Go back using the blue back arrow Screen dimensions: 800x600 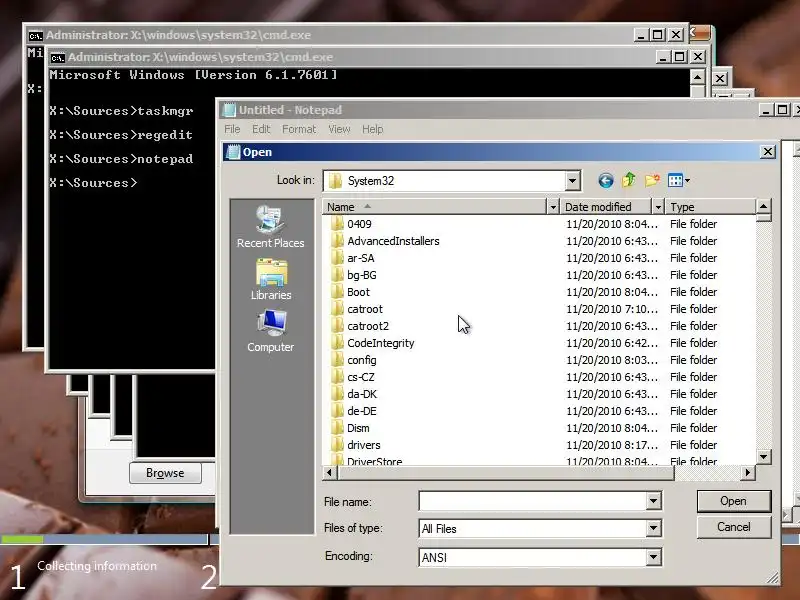click(606, 180)
